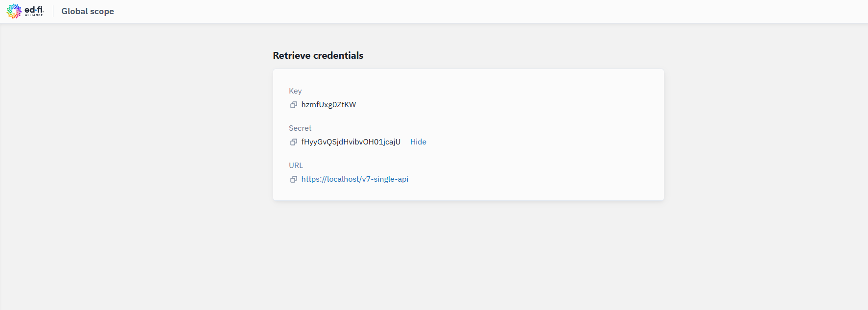868x310 pixels.
Task: Toggle secret visibility with the Hide control
Action: [x=418, y=142]
